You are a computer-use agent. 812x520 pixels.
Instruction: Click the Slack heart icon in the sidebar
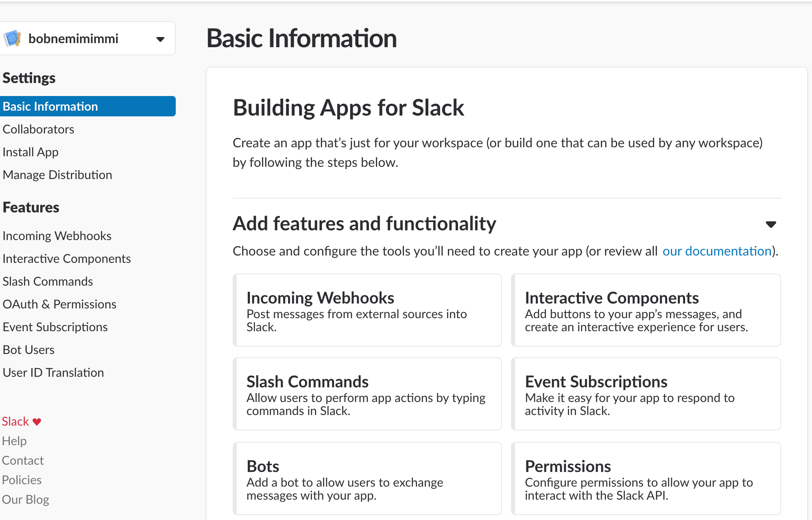click(x=37, y=421)
